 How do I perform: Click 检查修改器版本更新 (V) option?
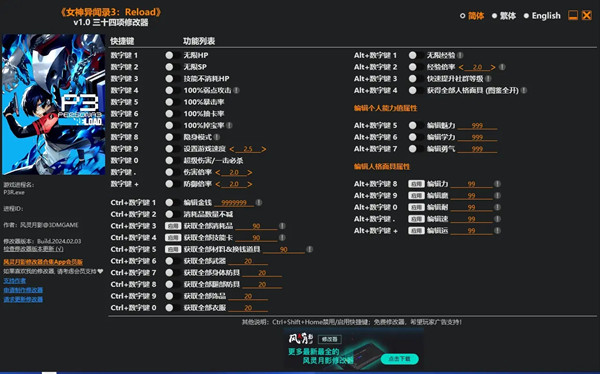[x=33, y=249]
